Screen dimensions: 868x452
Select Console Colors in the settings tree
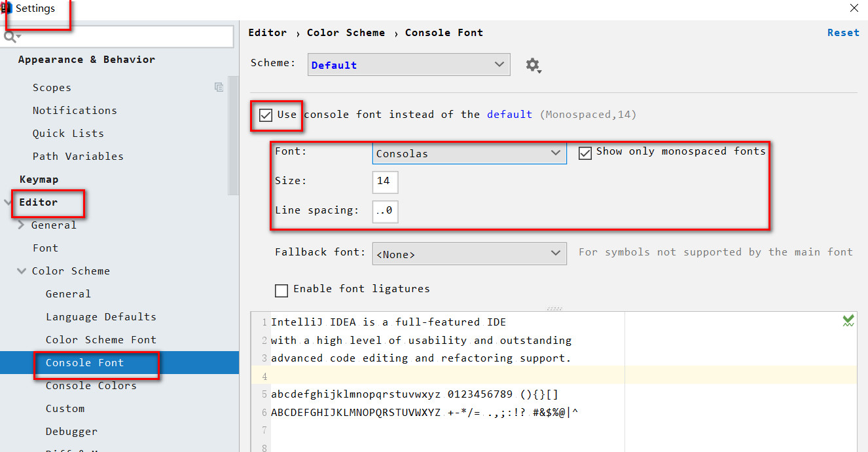(91, 386)
